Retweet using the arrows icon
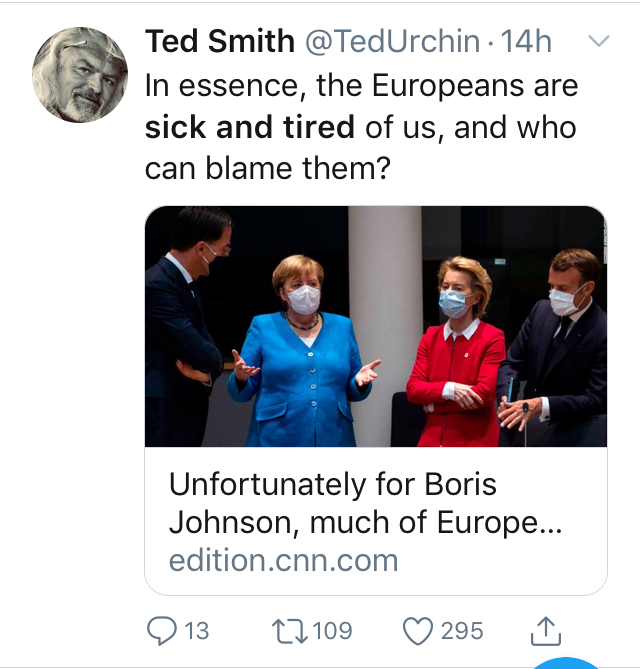Image resolution: width=640 pixels, height=669 pixels. point(290,631)
